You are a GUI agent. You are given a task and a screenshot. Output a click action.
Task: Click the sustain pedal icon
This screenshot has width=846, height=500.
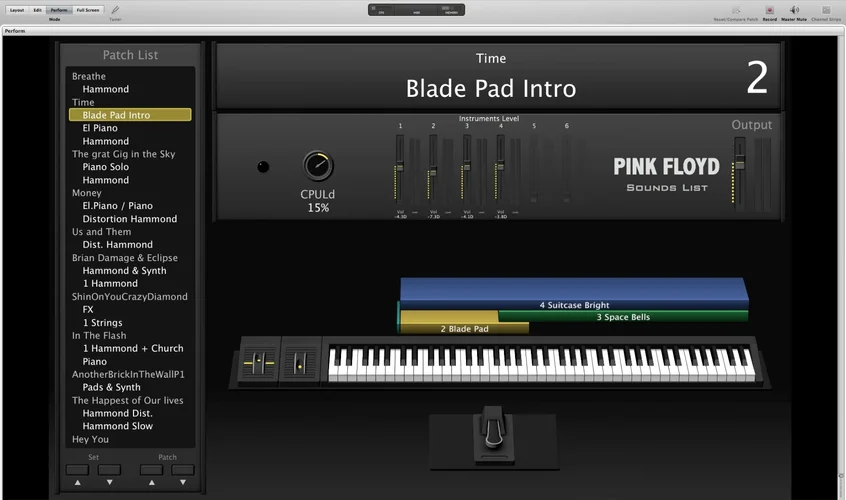[493, 436]
